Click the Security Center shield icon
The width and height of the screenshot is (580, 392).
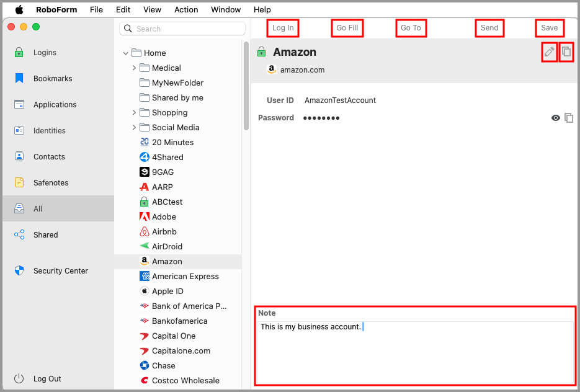point(19,270)
